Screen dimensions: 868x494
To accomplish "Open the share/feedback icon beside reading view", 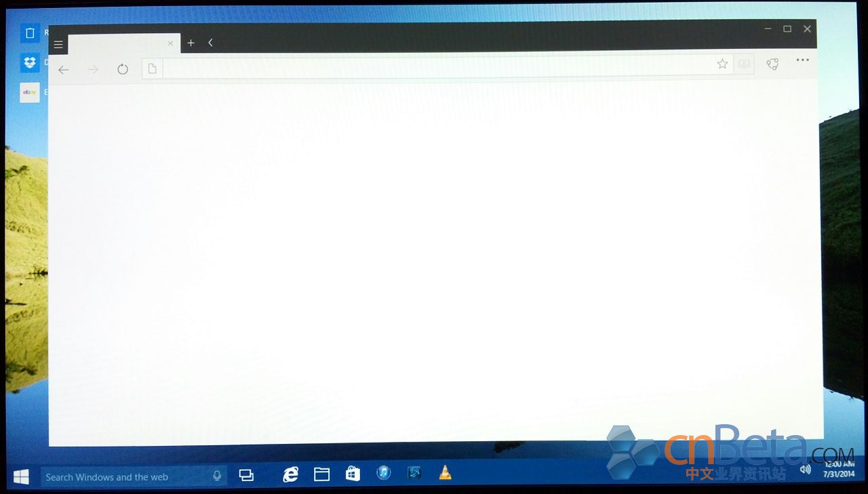I will [772, 64].
